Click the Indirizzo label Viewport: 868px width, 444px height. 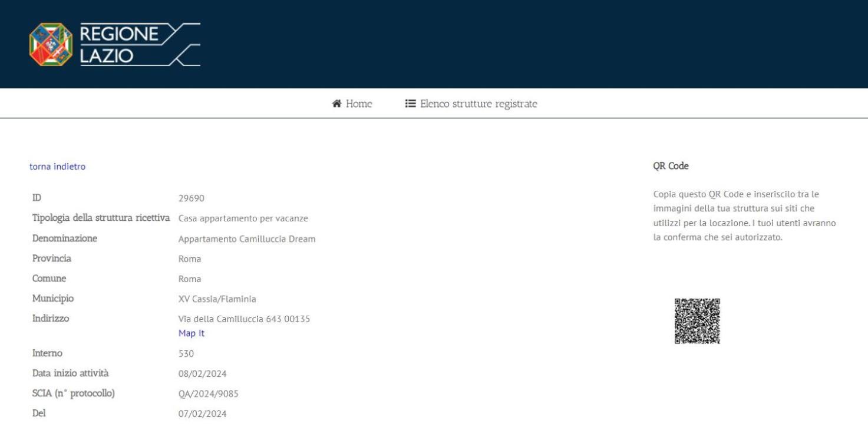coord(51,319)
